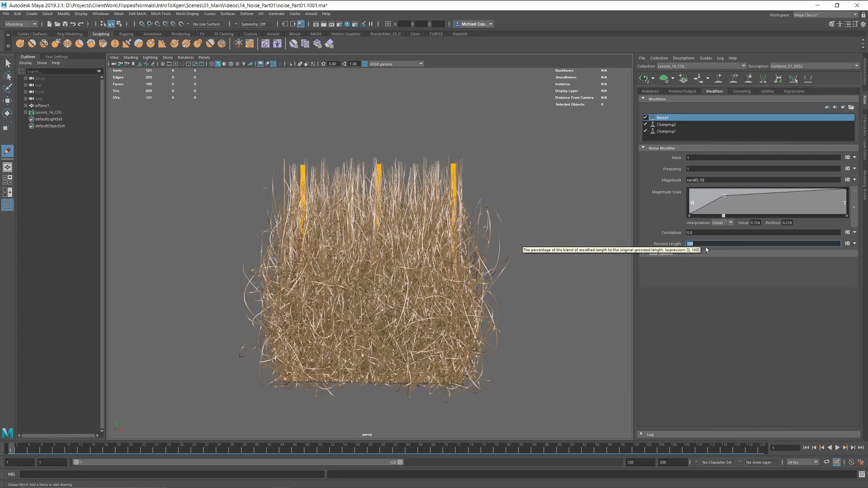
Task: Select the Move tool in the toolbox
Action: pyautogui.click(x=8, y=100)
